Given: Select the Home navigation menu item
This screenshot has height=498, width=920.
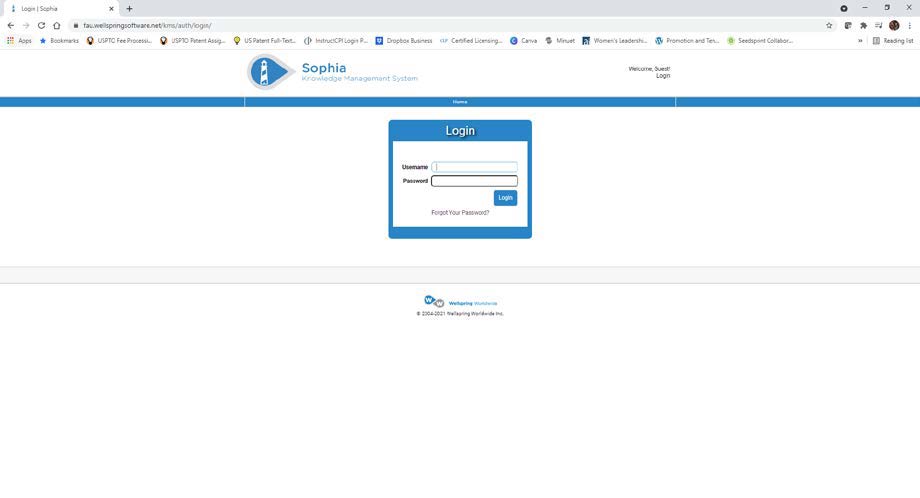Looking at the screenshot, I should coord(460,102).
